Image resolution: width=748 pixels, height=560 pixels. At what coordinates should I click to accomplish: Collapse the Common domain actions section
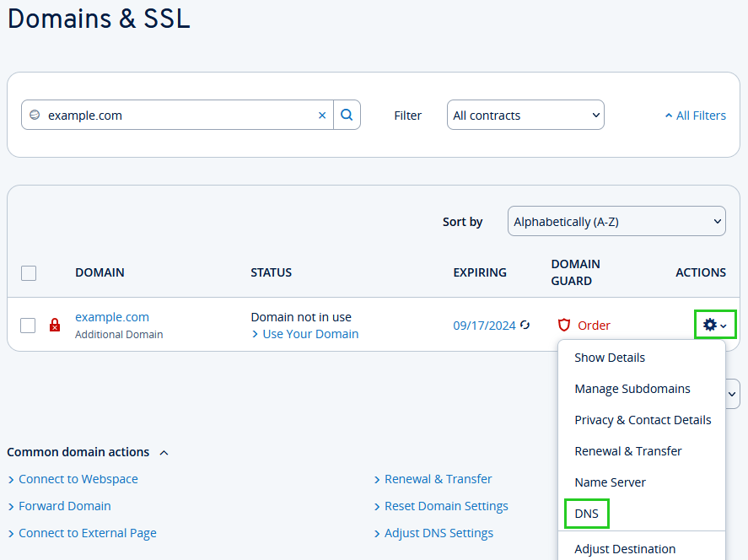[164, 452]
